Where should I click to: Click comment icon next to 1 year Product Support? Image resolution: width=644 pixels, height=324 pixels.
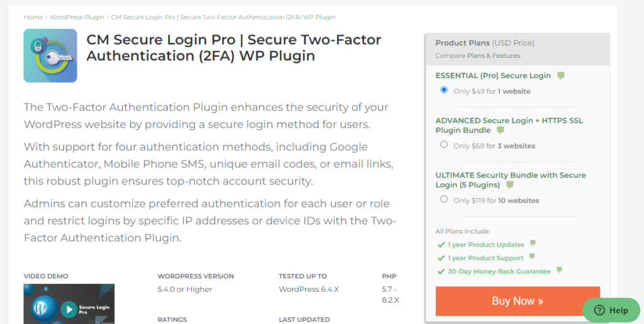click(532, 257)
